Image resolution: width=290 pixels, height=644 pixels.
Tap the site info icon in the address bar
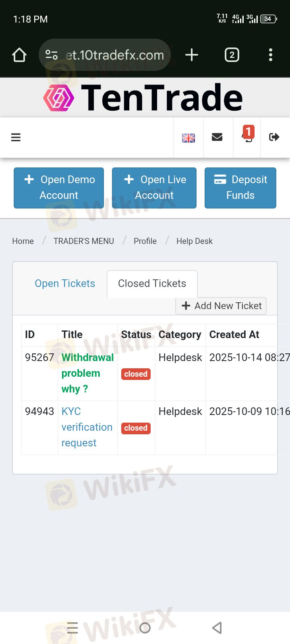point(52,55)
